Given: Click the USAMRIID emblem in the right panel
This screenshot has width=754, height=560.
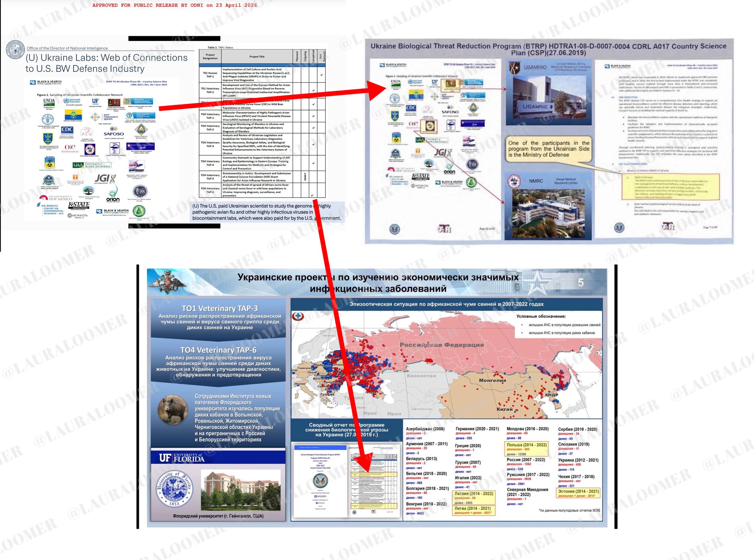Looking at the screenshot, I should (514, 67).
